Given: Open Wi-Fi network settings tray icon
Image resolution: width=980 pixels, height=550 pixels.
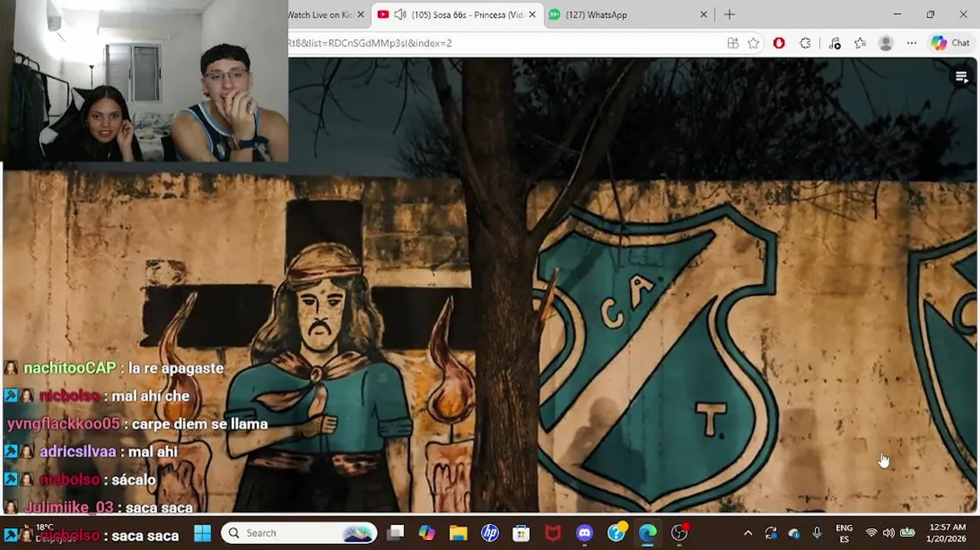Looking at the screenshot, I should point(871,533).
